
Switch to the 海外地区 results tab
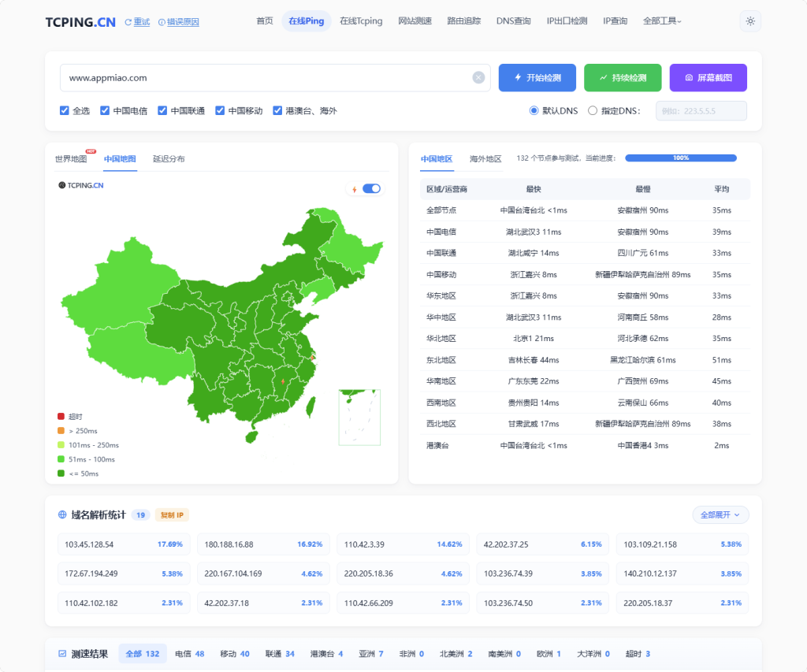485,159
